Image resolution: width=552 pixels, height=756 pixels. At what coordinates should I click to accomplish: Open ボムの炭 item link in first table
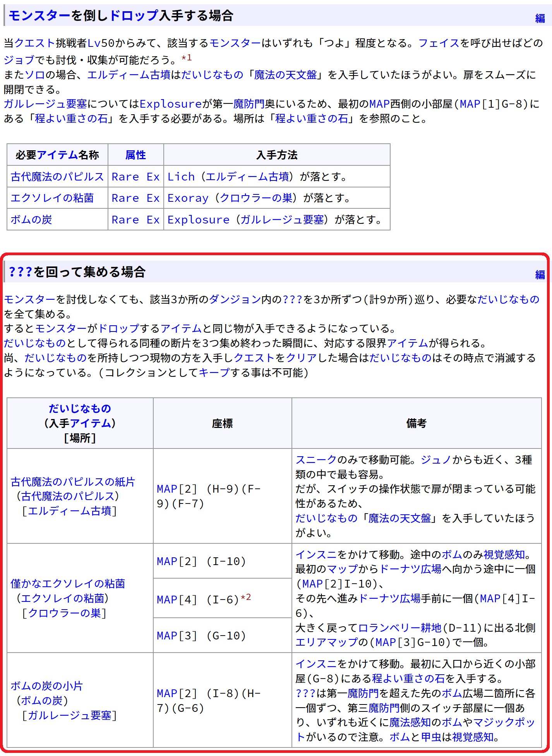tap(31, 220)
